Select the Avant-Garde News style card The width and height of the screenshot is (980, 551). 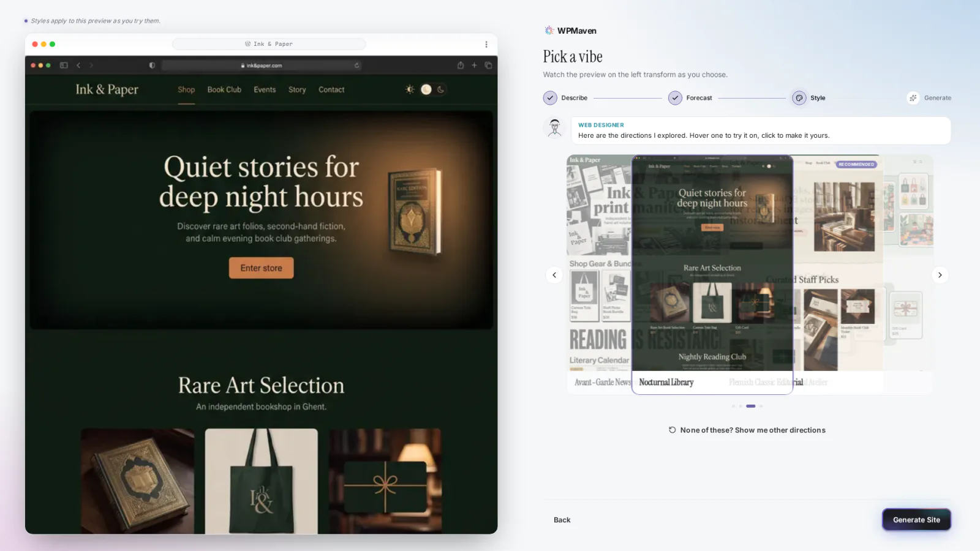599,275
